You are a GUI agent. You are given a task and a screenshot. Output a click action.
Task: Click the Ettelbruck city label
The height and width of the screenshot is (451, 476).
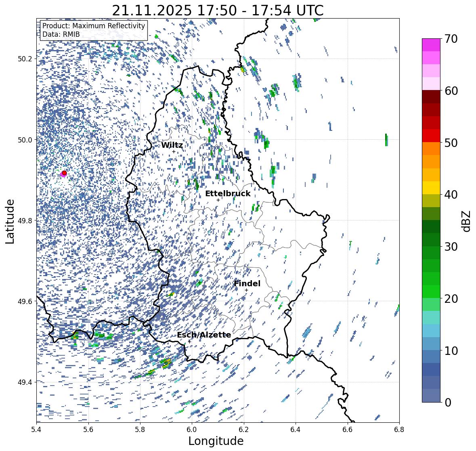[x=228, y=194]
